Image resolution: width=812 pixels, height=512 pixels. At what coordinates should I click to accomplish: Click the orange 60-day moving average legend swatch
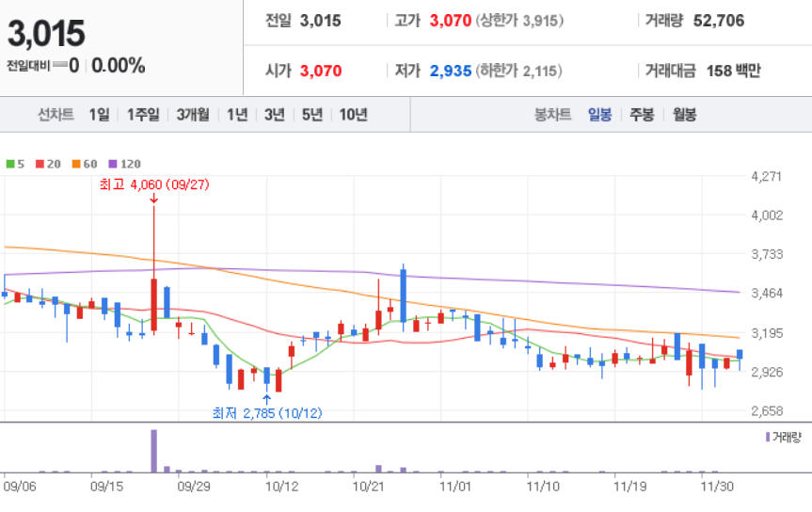pyautogui.click(x=76, y=164)
